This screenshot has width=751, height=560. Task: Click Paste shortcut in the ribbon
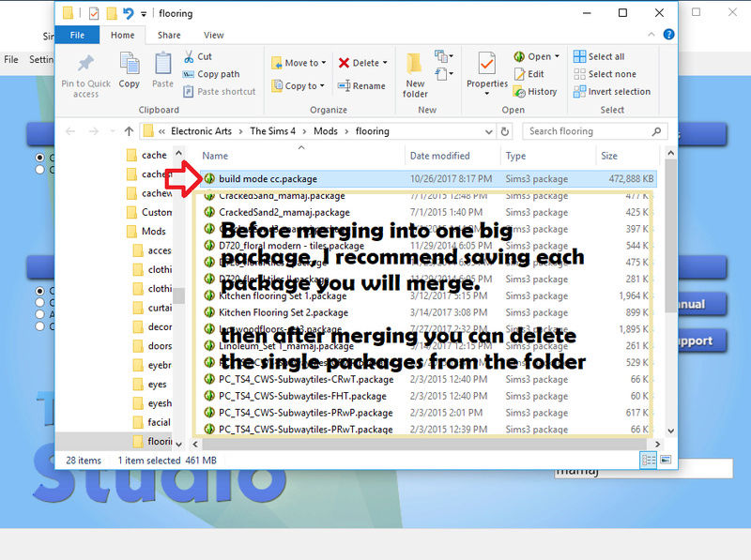[x=220, y=91]
